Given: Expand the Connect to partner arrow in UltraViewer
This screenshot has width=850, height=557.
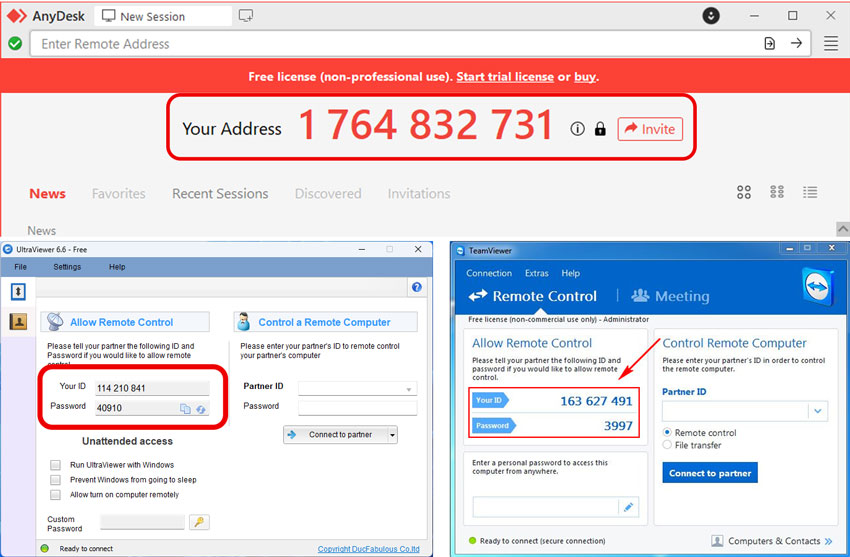Looking at the screenshot, I should (392, 435).
